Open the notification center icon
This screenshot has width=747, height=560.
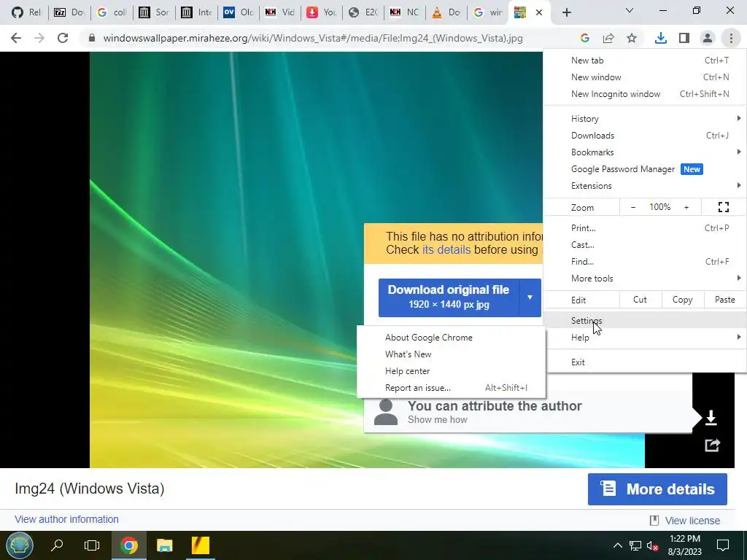[723, 545]
